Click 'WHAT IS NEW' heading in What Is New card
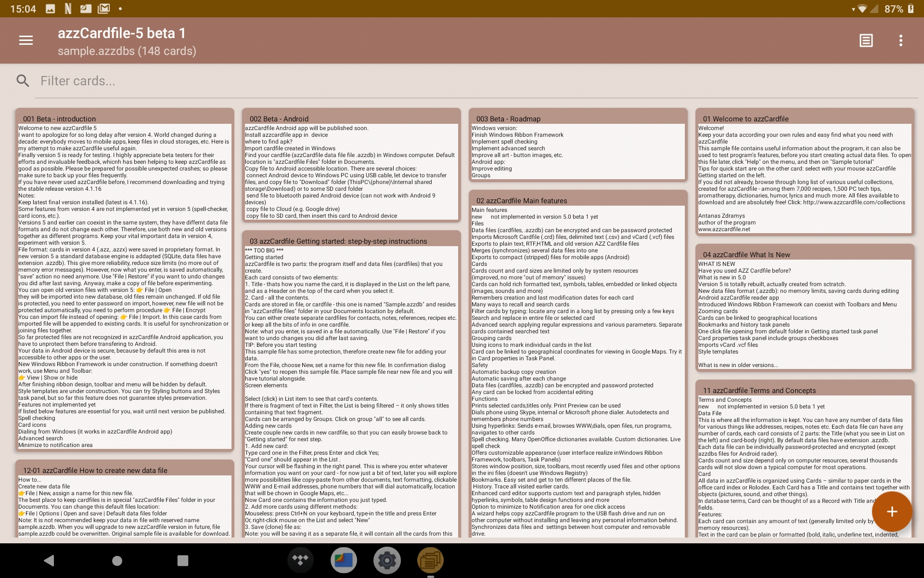Screen dimensions: 924x578 717,264
